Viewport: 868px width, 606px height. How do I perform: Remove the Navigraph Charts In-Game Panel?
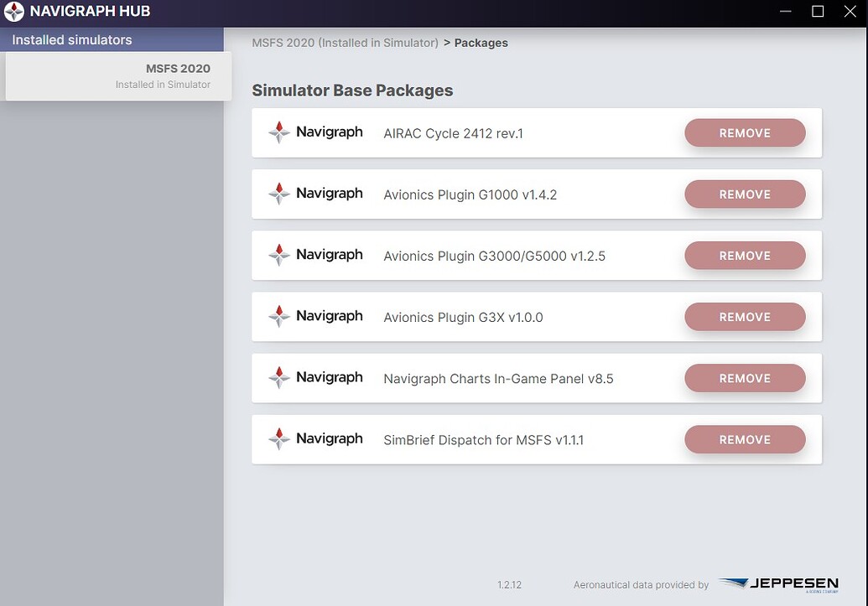(x=745, y=378)
